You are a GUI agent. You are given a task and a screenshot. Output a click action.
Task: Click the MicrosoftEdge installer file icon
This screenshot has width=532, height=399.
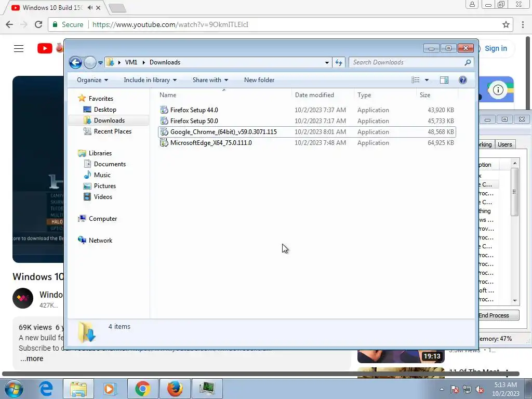[x=164, y=143]
